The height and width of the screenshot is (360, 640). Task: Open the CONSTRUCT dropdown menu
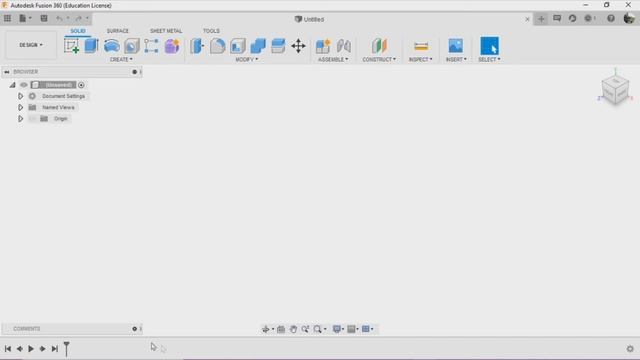[379, 60]
